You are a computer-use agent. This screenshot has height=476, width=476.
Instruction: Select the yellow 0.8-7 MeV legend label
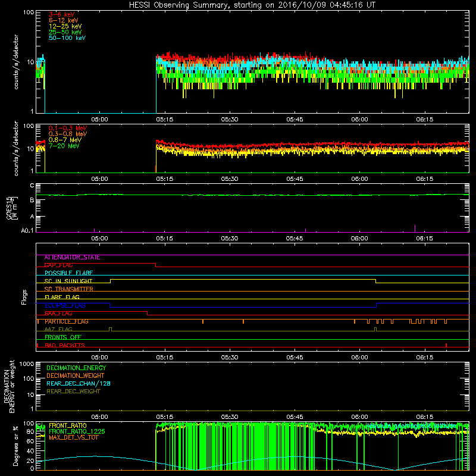65,140
